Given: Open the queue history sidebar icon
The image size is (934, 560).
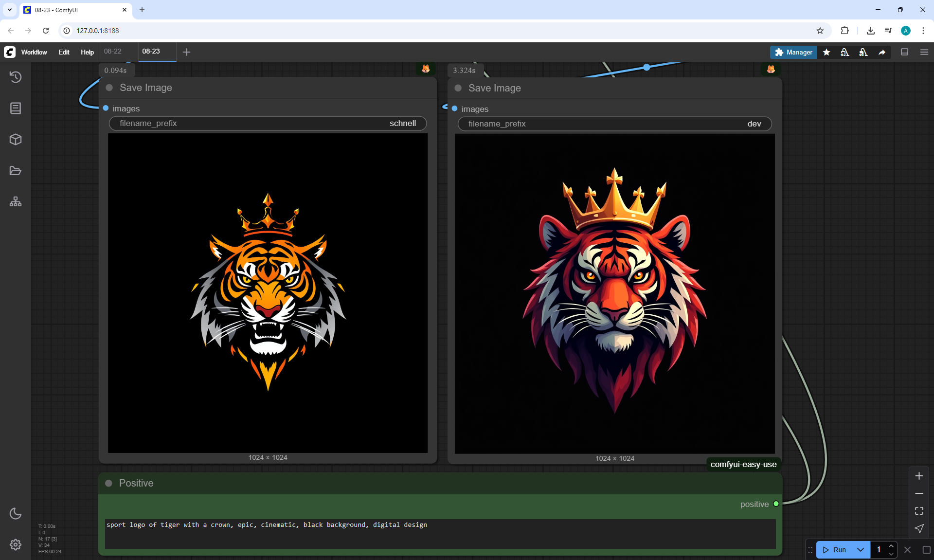Looking at the screenshot, I should [16, 77].
